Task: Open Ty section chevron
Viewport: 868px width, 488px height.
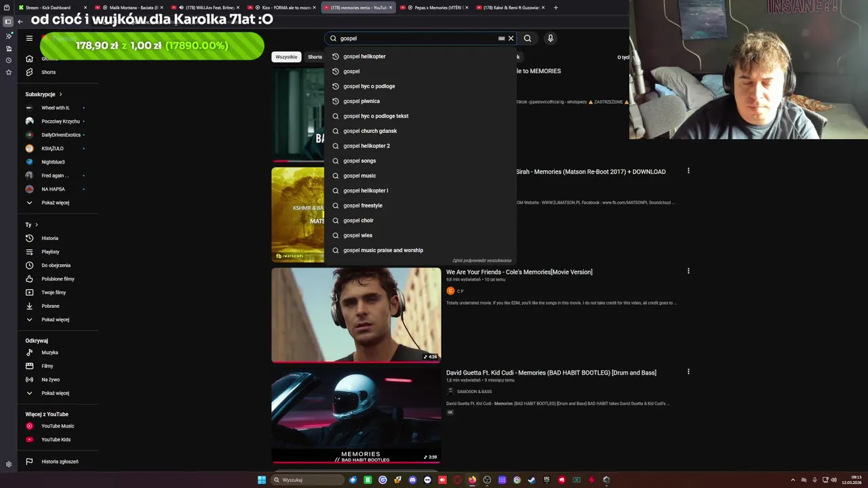Action: pyautogui.click(x=37, y=224)
